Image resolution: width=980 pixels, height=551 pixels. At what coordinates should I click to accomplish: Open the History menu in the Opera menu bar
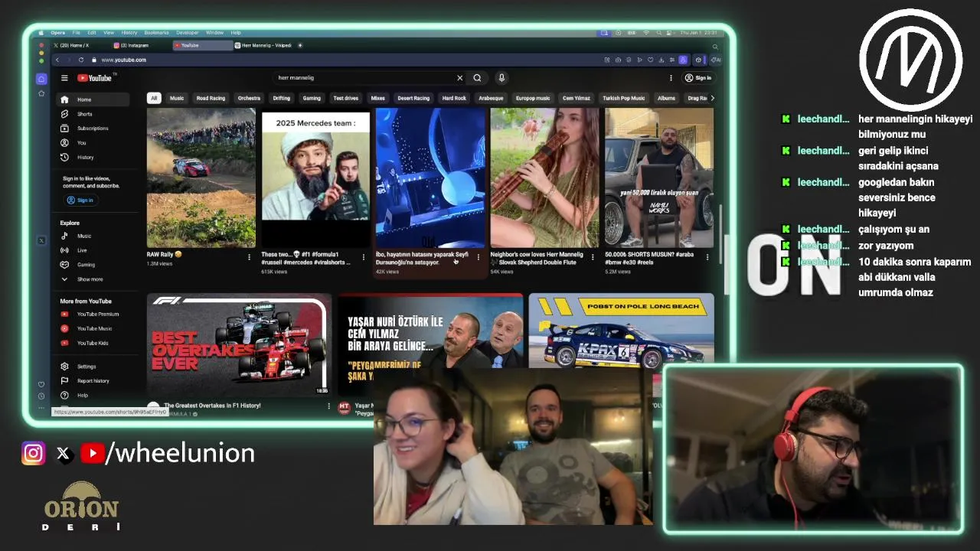[129, 33]
